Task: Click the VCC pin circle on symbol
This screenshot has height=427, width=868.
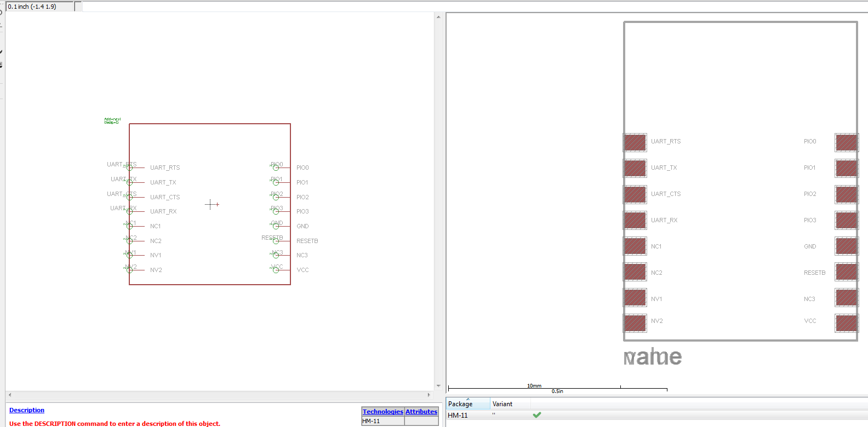Action: (x=276, y=270)
